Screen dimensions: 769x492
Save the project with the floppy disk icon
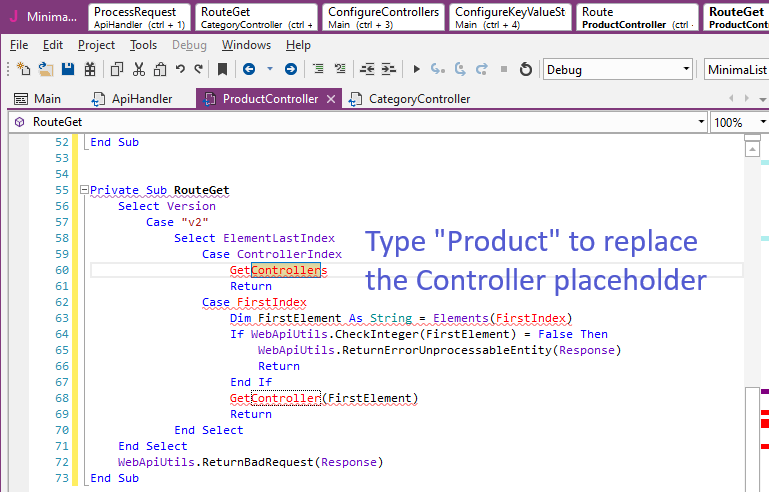(x=68, y=69)
